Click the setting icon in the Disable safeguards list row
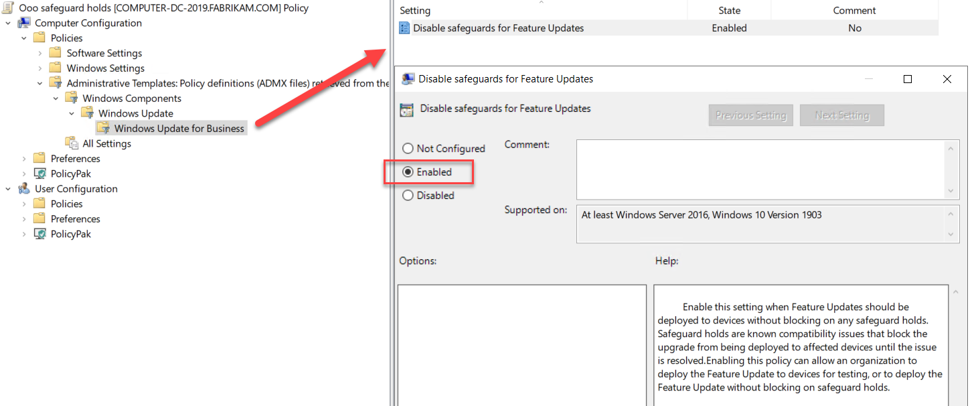Image resolution: width=980 pixels, height=406 pixels. pos(404,28)
